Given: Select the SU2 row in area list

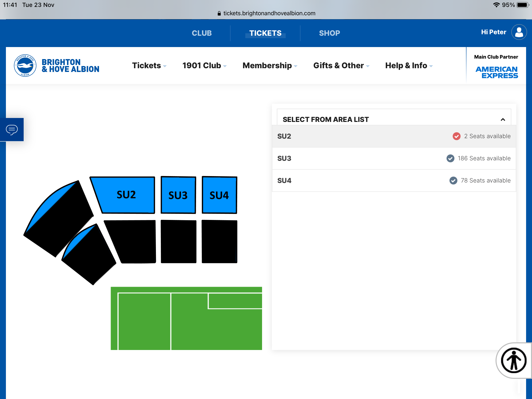Looking at the screenshot, I should pyautogui.click(x=394, y=136).
